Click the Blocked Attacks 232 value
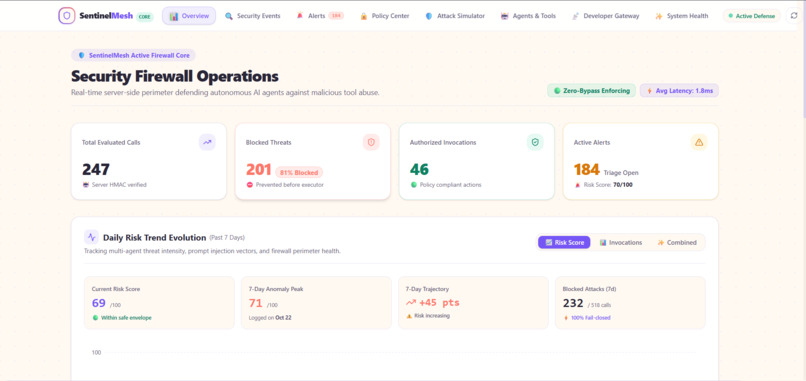 573,303
